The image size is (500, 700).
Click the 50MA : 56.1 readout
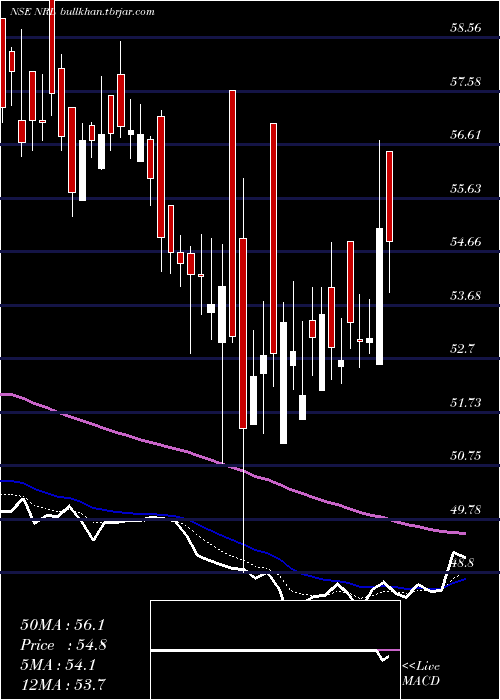pyautogui.click(x=62, y=625)
